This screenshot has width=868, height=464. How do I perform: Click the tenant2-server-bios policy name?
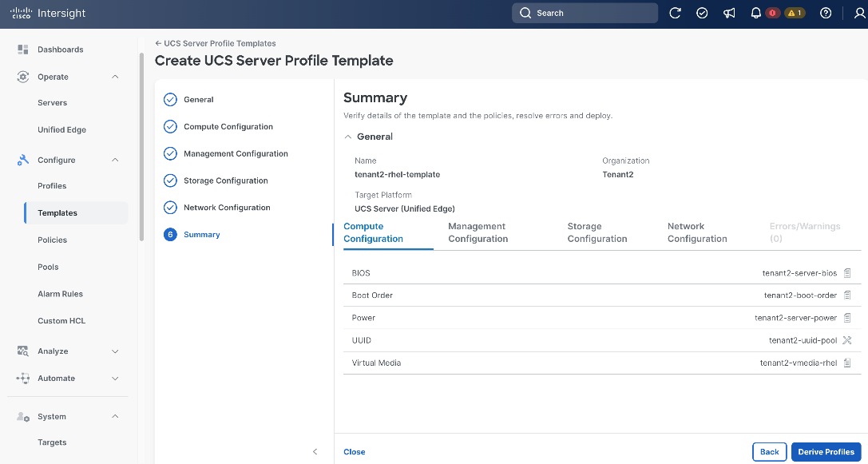click(x=799, y=273)
